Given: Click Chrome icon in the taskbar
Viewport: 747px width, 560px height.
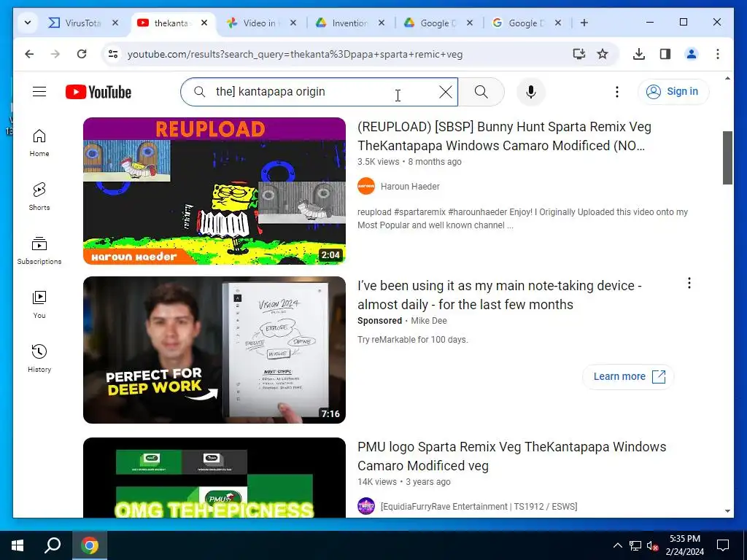Looking at the screenshot, I should point(90,545).
